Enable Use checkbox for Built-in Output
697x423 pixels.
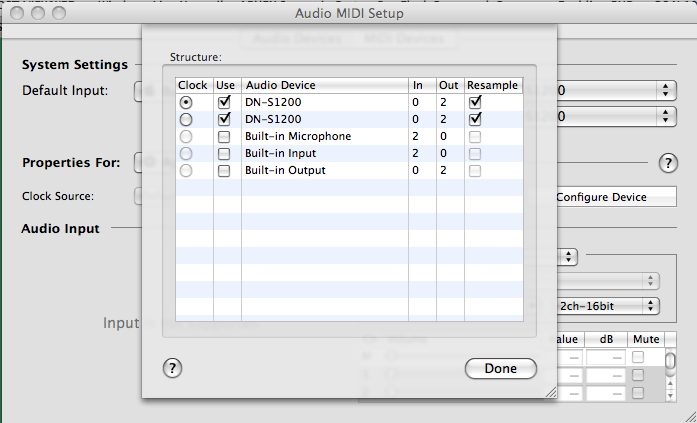[224, 171]
